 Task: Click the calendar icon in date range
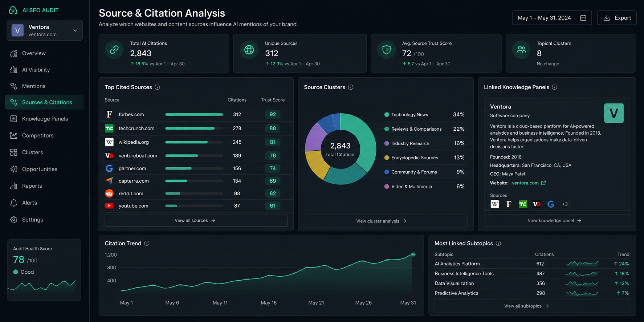click(x=583, y=18)
